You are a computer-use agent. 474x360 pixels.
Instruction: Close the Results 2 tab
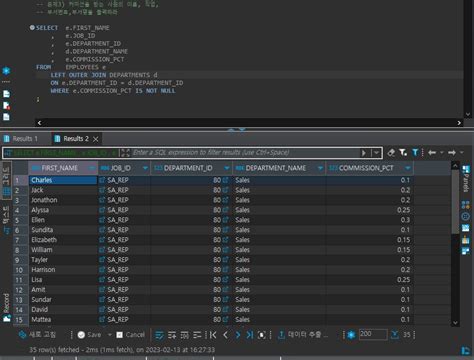click(96, 139)
